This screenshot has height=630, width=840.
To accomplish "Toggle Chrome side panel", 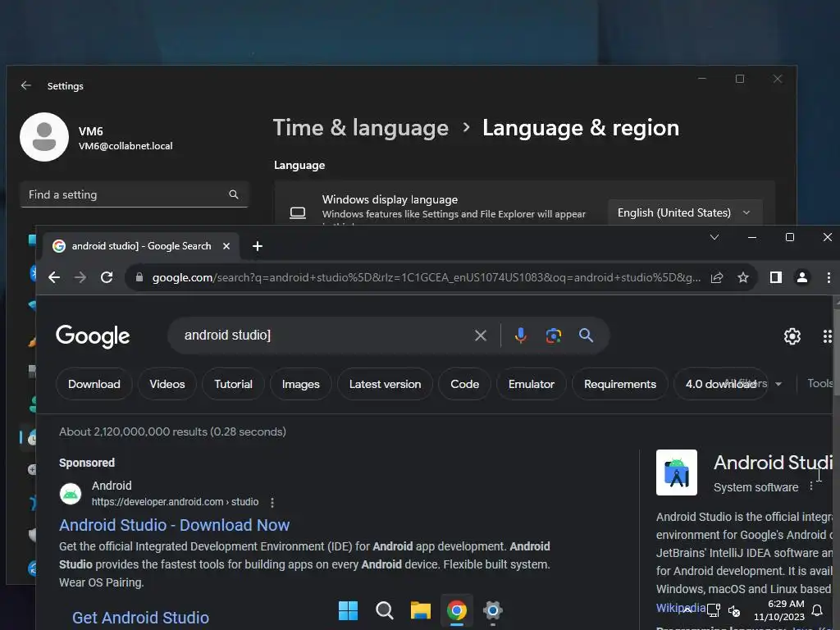I will tap(776, 277).
